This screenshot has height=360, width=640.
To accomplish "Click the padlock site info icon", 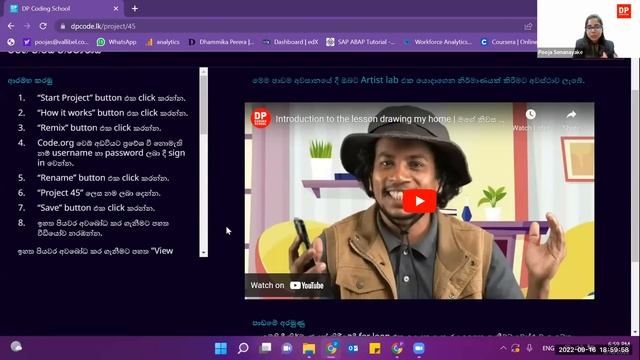I will pyautogui.click(x=62, y=26).
